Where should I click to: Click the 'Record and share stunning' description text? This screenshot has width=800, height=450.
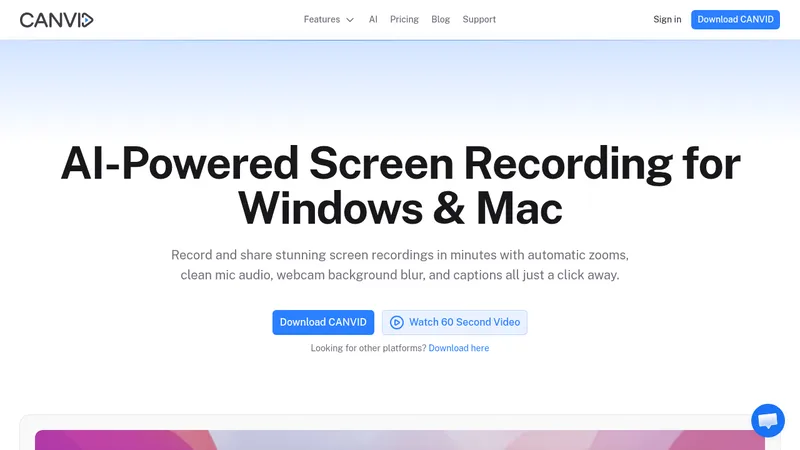pyautogui.click(x=400, y=265)
